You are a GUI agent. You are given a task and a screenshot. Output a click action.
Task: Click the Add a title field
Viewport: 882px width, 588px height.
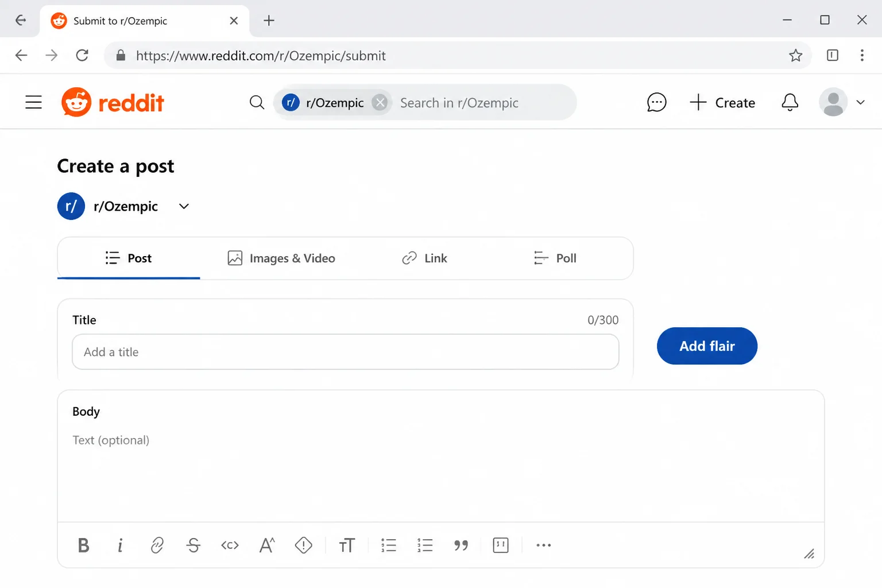click(x=345, y=351)
